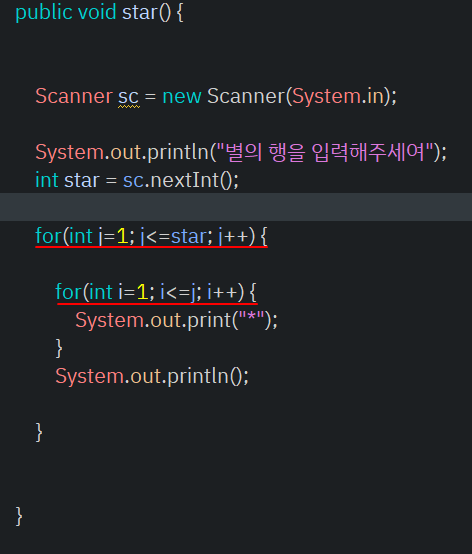
Task: Click the System.out.print("*") statement
Action: pos(177,320)
